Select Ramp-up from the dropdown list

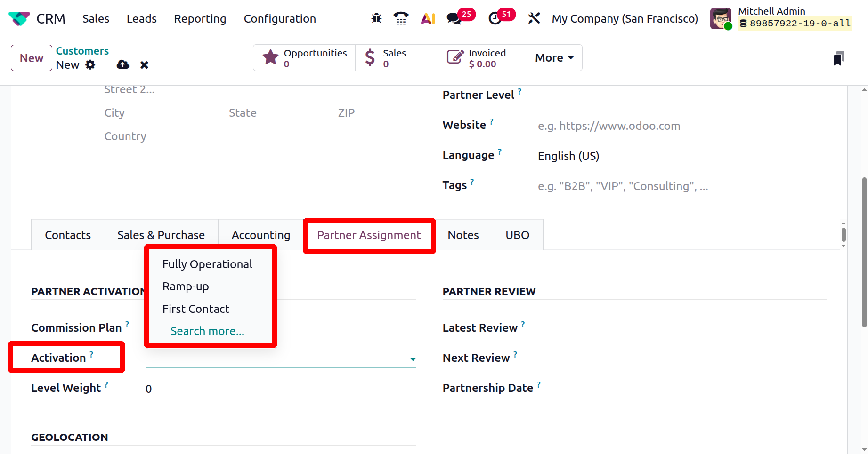pos(186,287)
